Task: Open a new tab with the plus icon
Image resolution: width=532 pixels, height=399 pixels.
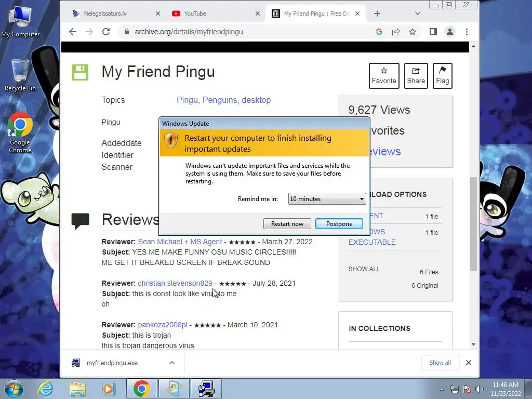Action: point(377,14)
